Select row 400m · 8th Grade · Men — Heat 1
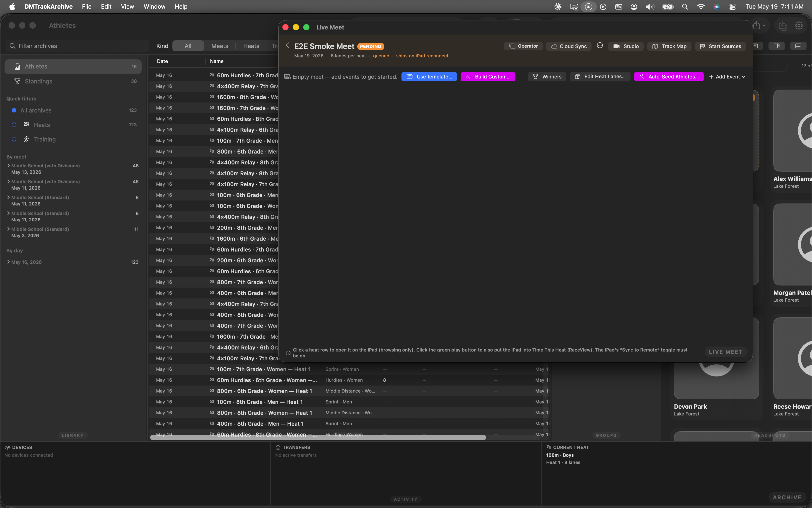Screen dimensions: 812x508 pos(349,424)
